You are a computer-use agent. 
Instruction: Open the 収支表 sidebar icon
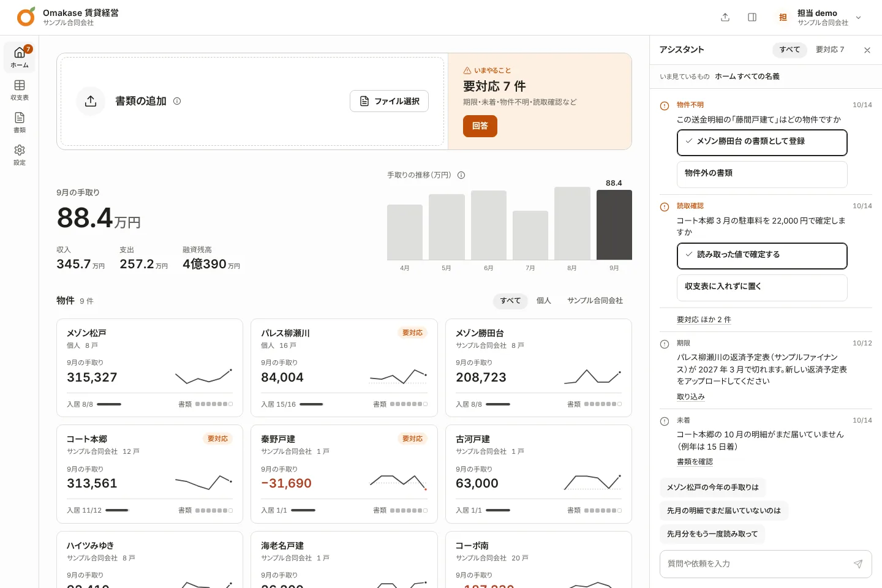click(20, 89)
